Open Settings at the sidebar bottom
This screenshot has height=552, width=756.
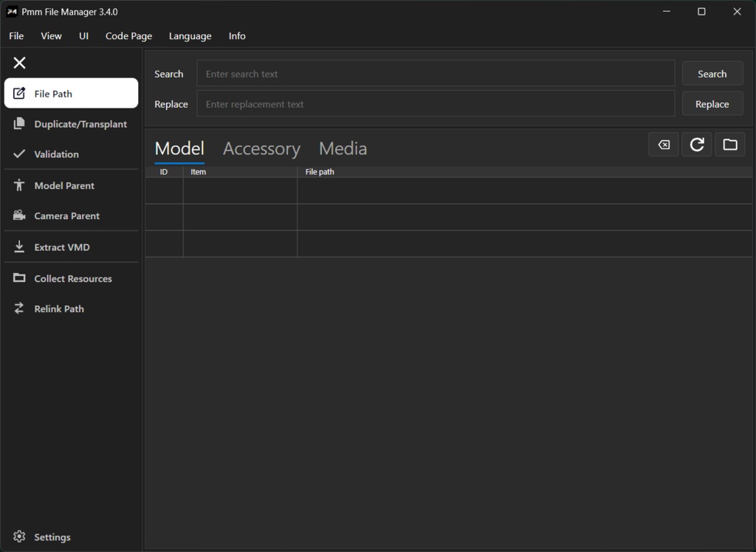pyautogui.click(x=71, y=537)
